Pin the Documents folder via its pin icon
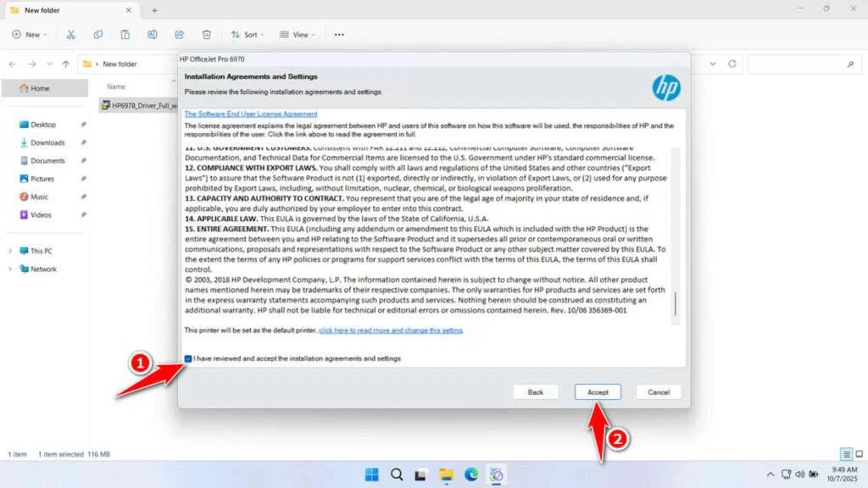 tap(82, 160)
